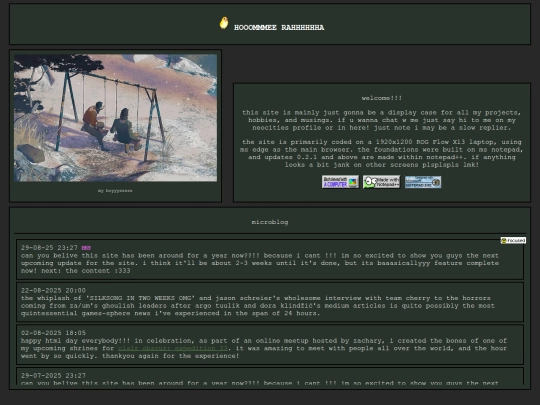The width and height of the screenshot is (540, 405).
Task: Click the swing set artwork image
Action: (x=115, y=117)
